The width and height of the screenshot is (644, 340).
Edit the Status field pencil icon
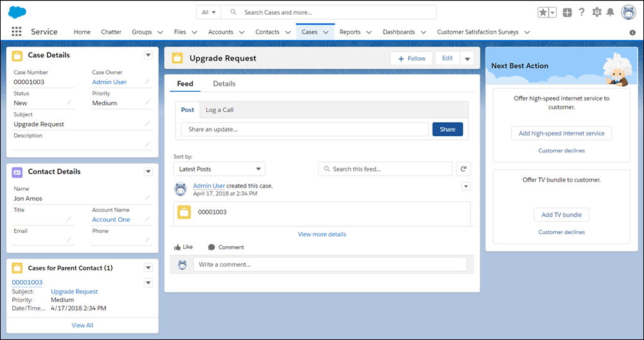coord(69,103)
